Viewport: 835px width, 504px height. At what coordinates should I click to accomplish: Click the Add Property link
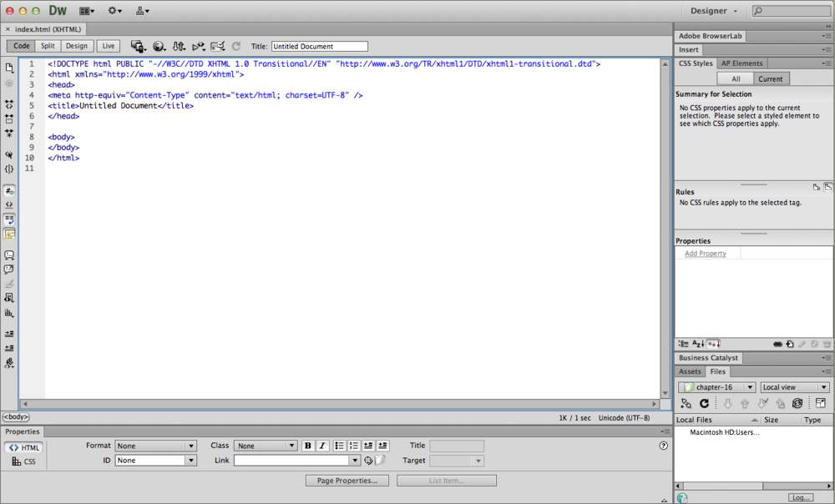click(x=706, y=253)
